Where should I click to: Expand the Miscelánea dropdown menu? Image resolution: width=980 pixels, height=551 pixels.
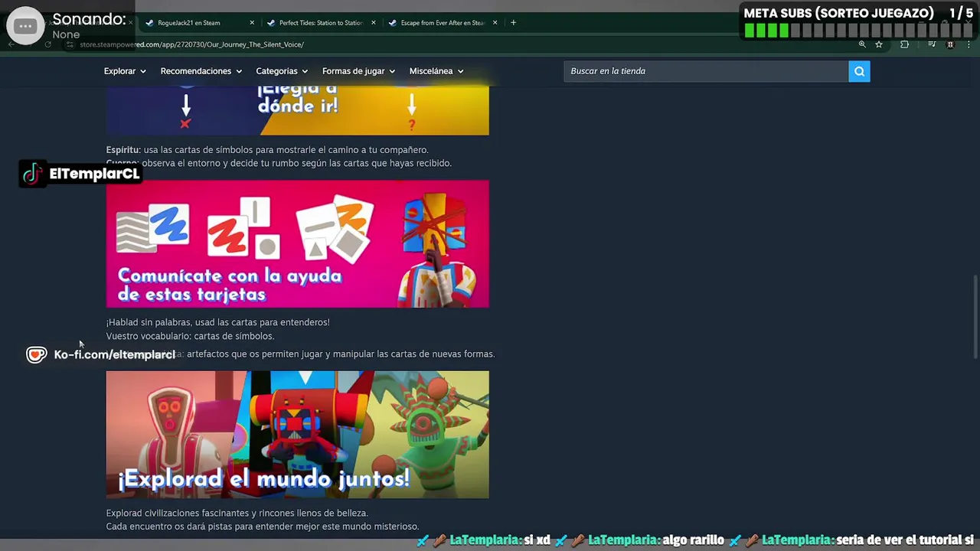[436, 71]
